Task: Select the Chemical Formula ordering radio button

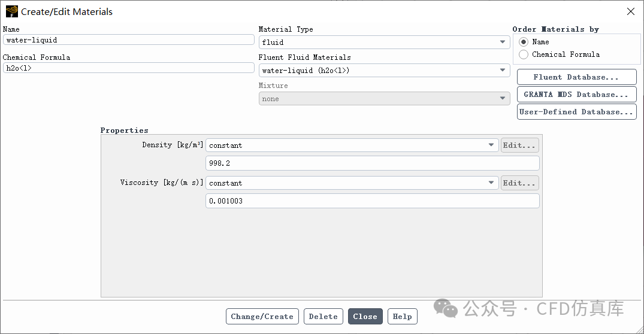Action: (523, 54)
